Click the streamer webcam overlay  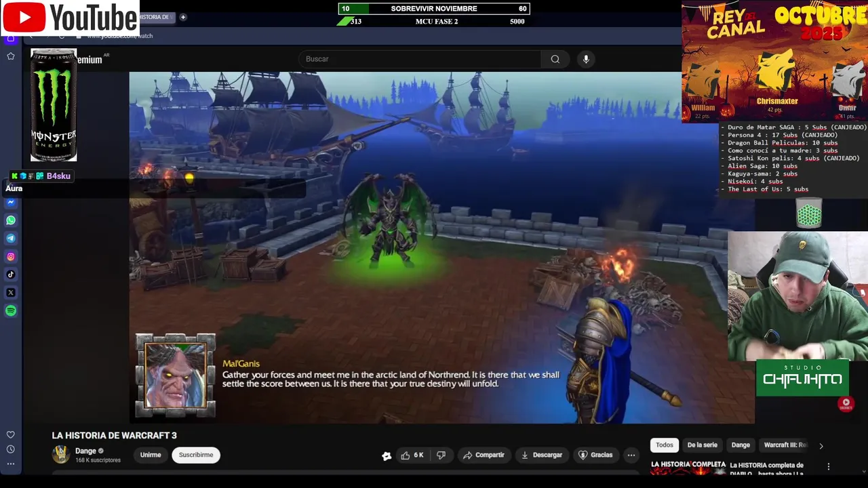[797, 296]
